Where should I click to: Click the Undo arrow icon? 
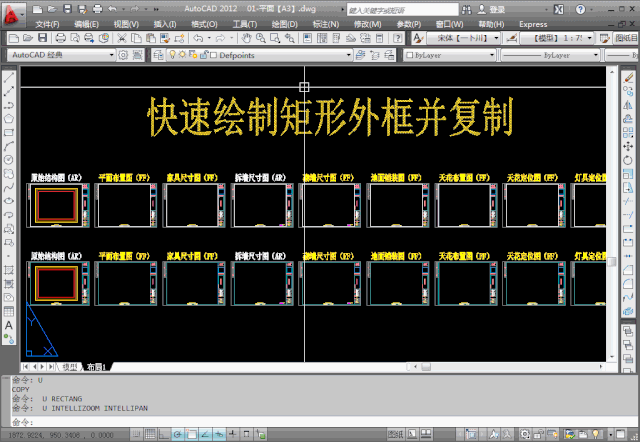198,38
